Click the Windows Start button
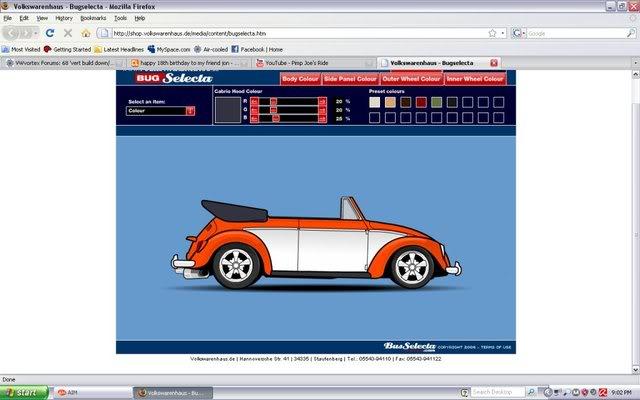 24,393
